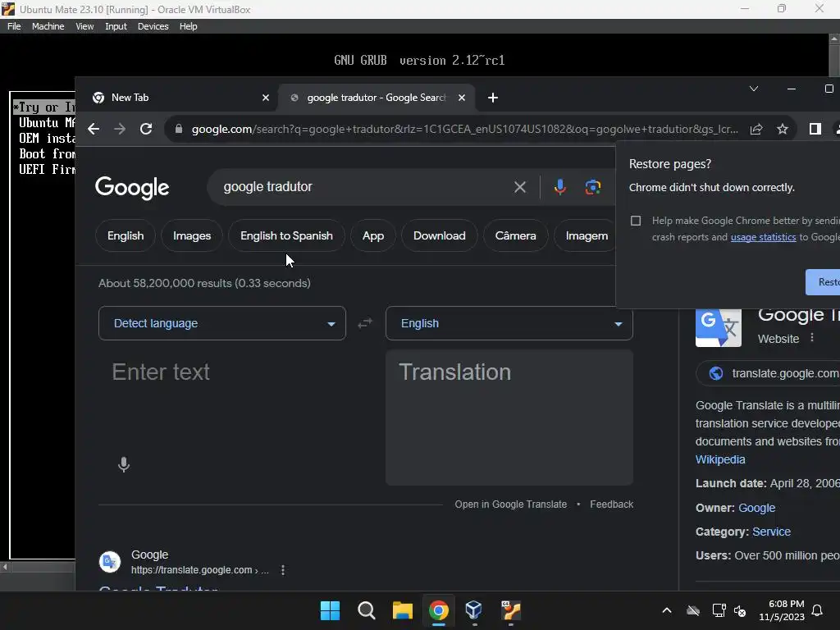This screenshot has width=840, height=630.
Task: Select the English filter chip
Action: (x=126, y=235)
